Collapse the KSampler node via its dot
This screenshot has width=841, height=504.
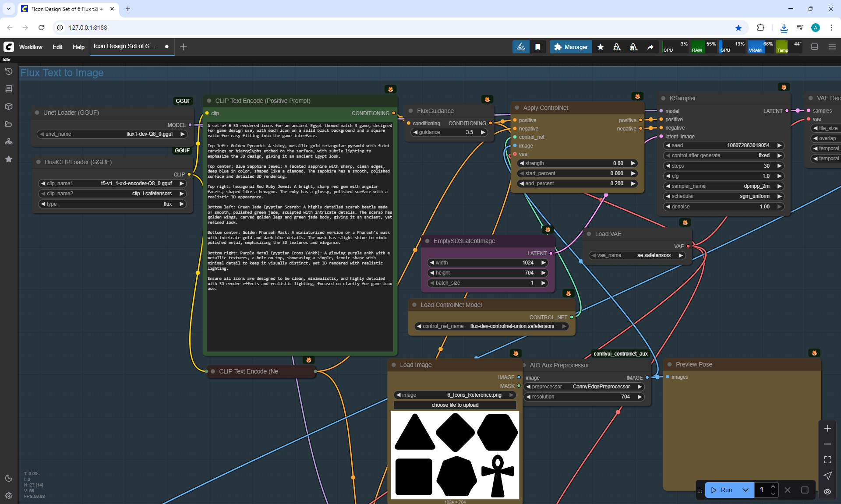click(x=663, y=98)
